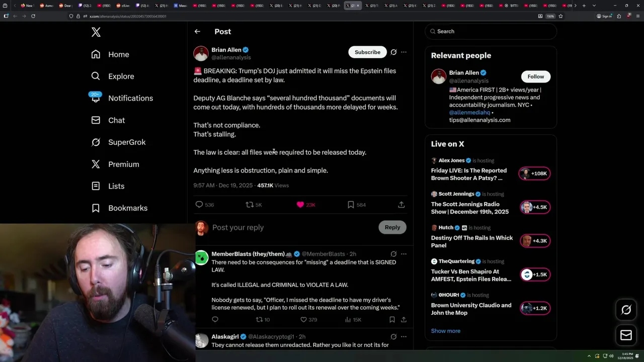Join the 0HOUR1 live space +1.2K
The width and height of the screenshot is (644, 362).
click(534, 308)
